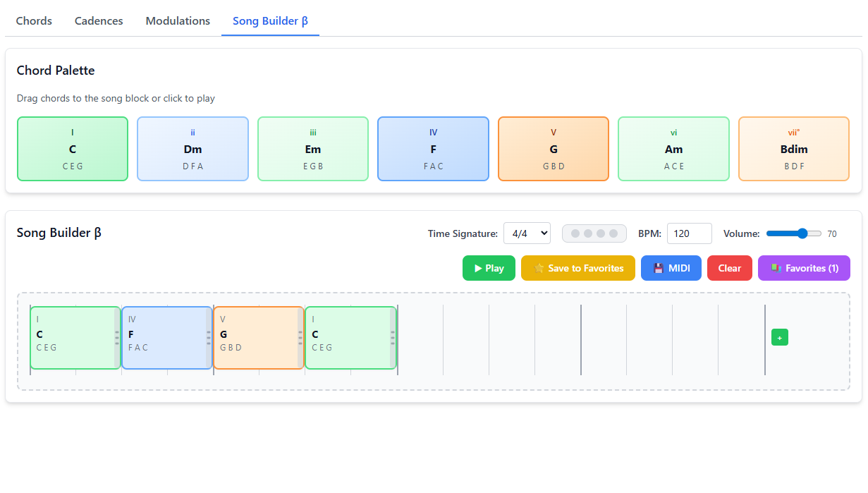The image size is (868, 493).
Task: Adjust the Volume slider
Action: click(794, 233)
